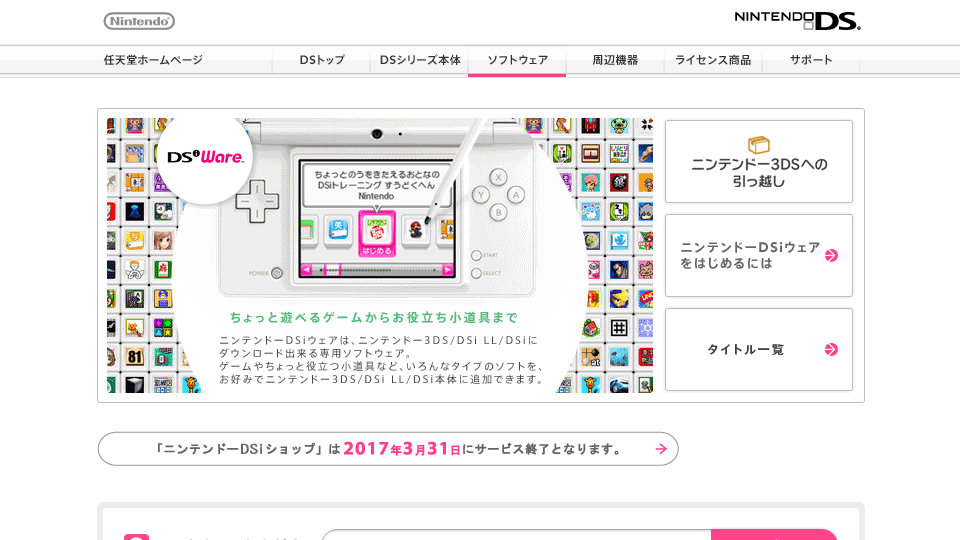Image resolution: width=960 pixels, height=540 pixels.
Task: Click the search input field at bottom
Action: click(x=516, y=535)
